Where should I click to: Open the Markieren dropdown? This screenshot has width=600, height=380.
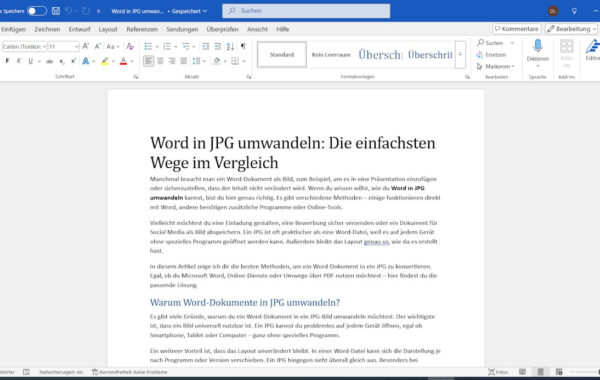click(x=496, y=67)
